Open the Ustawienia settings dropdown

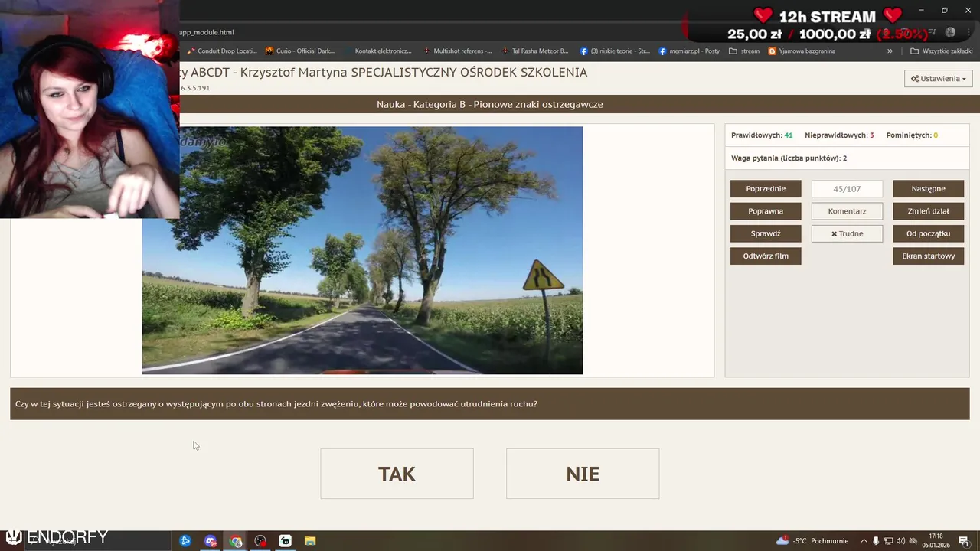(938, 78)
